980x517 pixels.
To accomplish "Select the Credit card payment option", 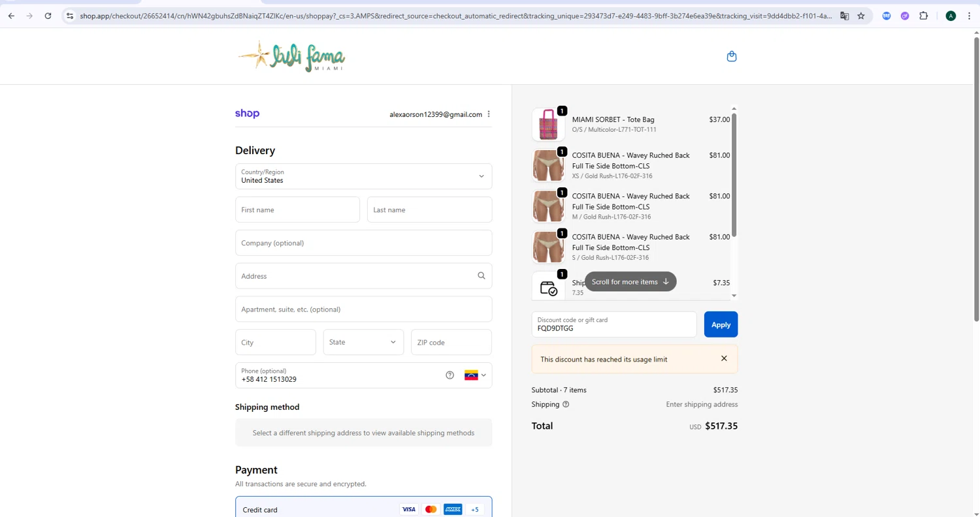I will pos(363,509).
